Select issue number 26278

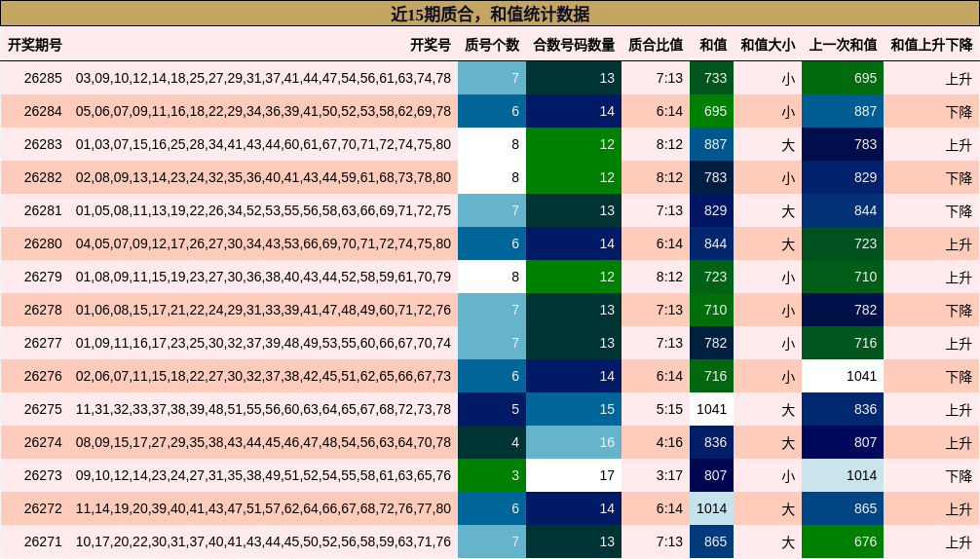point(43,310)
